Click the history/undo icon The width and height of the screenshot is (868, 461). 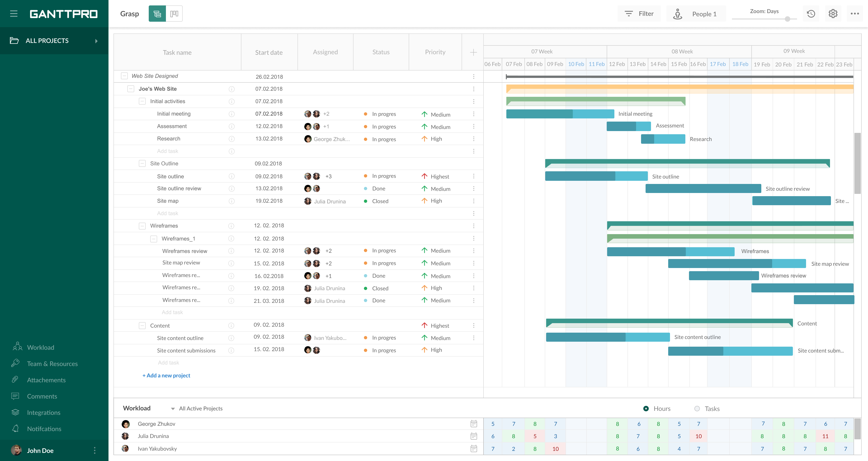(811, 13)
